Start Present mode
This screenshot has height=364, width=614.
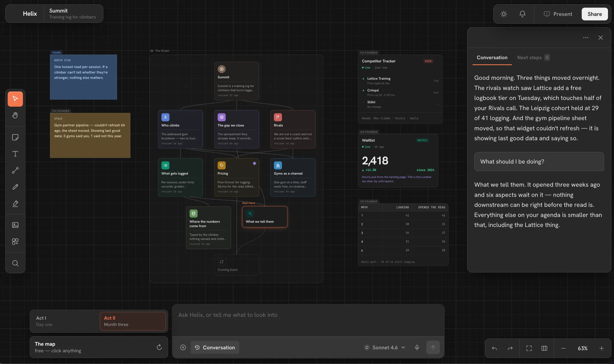pos(558,14)
